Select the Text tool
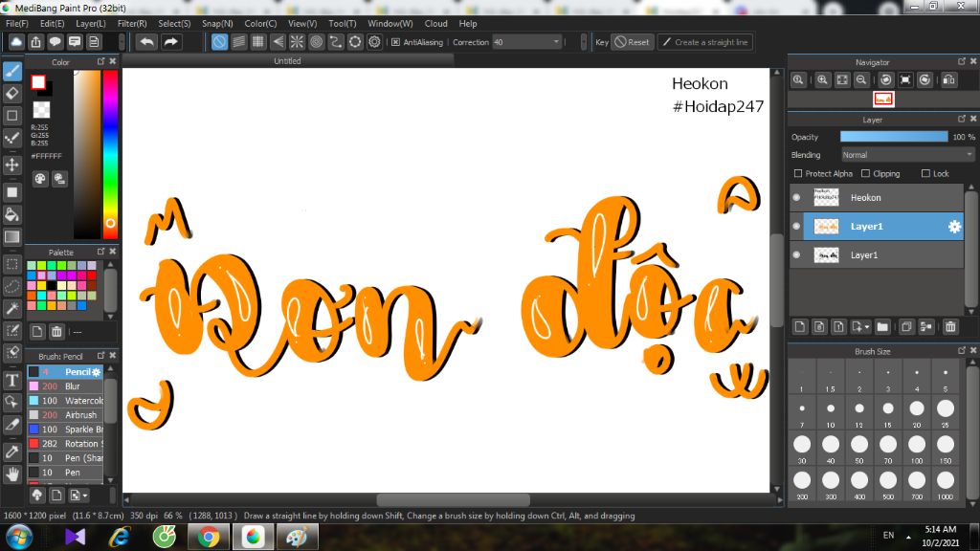This screenshot has height=551, width=980. coord(12,380)
